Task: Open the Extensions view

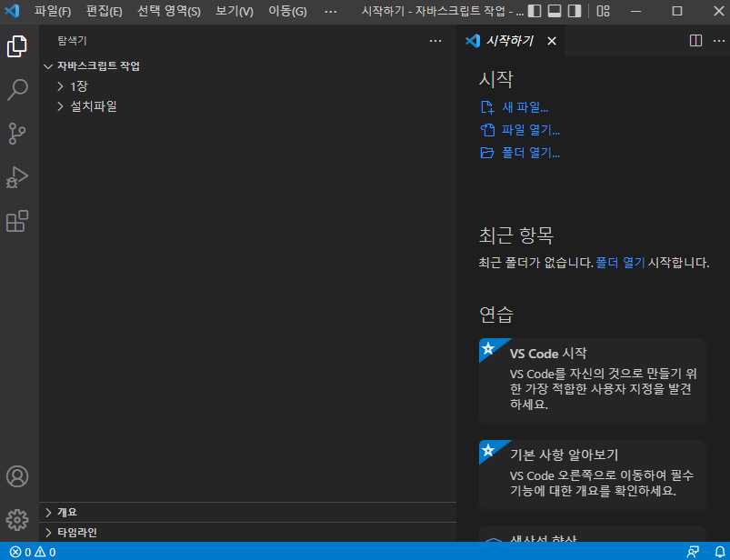Action: [17, 221]
